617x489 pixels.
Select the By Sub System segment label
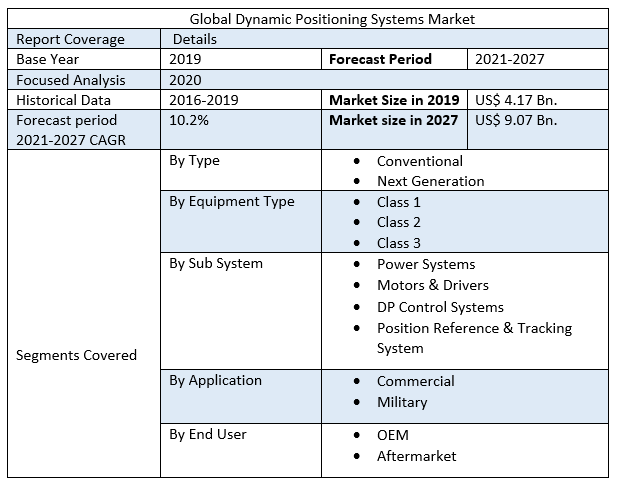click(216, 263)
